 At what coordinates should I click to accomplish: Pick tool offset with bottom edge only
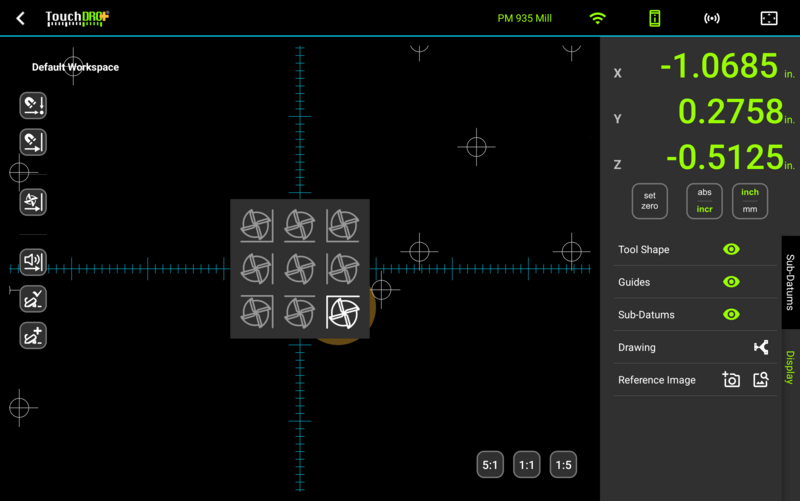point(299,226)
